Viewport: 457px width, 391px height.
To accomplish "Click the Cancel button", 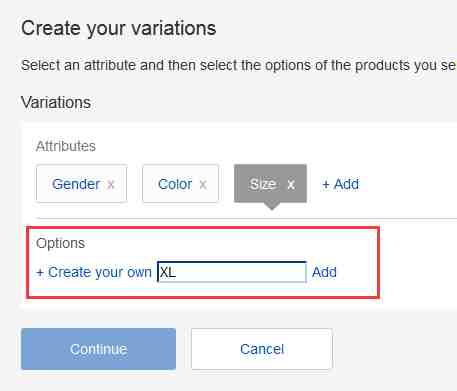I will pos(262,349).
